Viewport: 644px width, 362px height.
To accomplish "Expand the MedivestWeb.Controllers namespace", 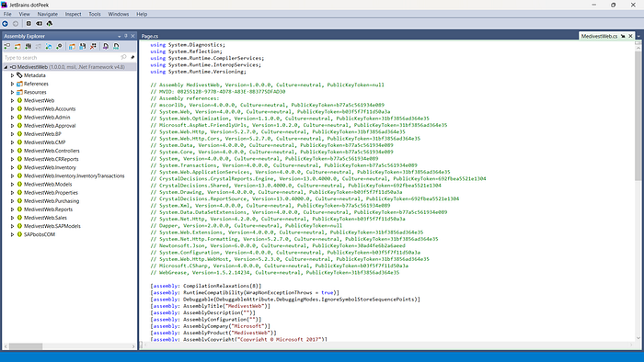I will 12,151.
